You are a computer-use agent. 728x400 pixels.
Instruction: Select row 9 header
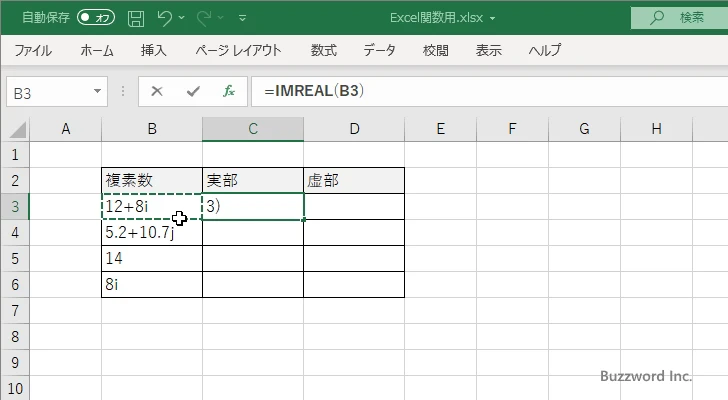(x=15, y=362)
